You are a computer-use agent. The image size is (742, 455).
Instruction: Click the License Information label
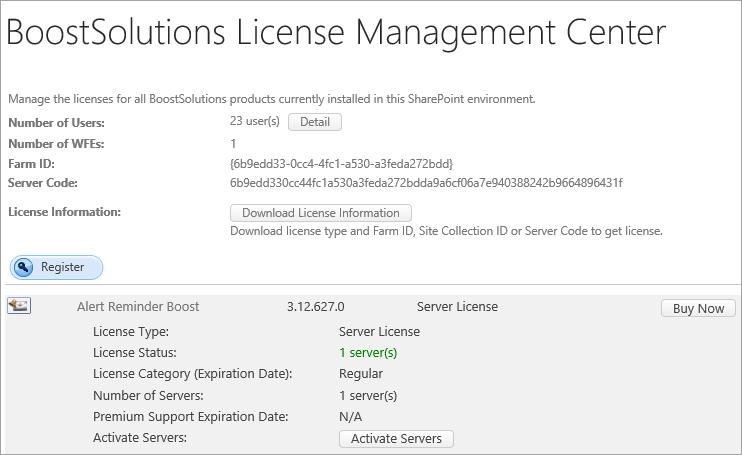(64, 212)
